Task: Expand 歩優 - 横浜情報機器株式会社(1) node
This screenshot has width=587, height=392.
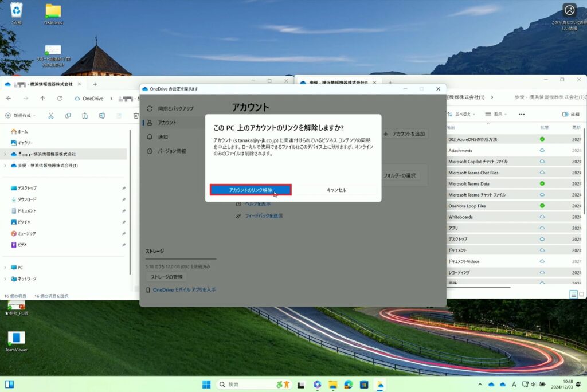Action: (5, 166)
